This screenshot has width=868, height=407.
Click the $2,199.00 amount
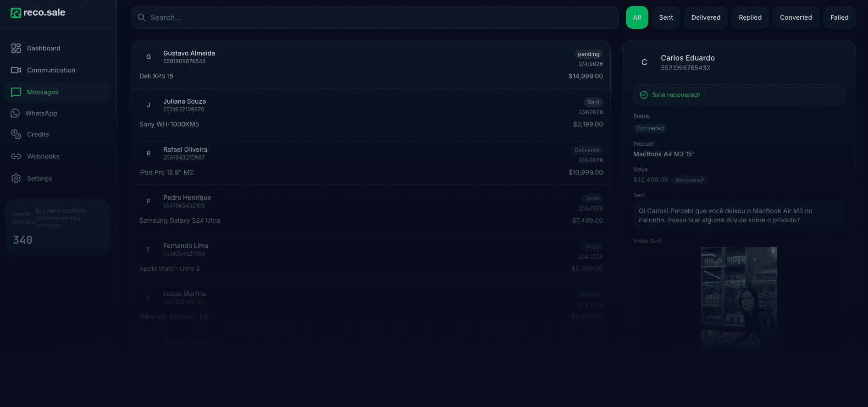pyautogui.click(x=588, y=124)
